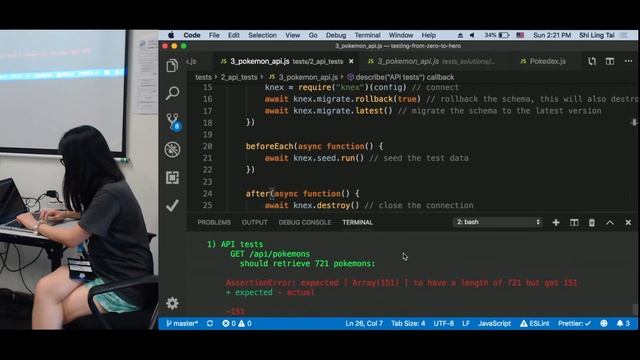
Task: Click on 'beforeEach' in the code editor
Action: (x=269, y=146)
